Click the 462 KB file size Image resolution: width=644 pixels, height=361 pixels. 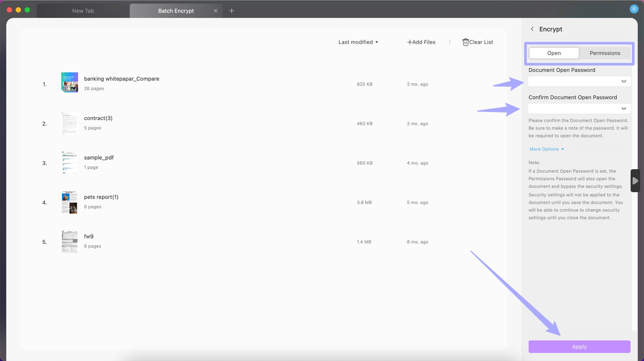point(364,124)
